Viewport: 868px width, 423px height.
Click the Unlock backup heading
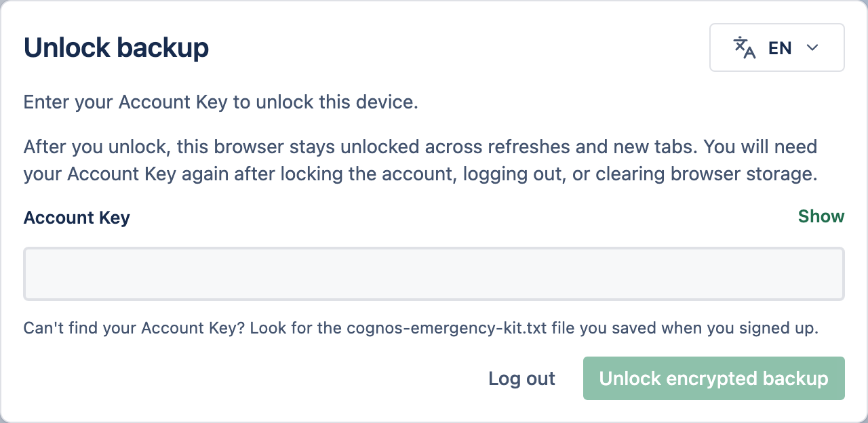click(x=117, y=47)
